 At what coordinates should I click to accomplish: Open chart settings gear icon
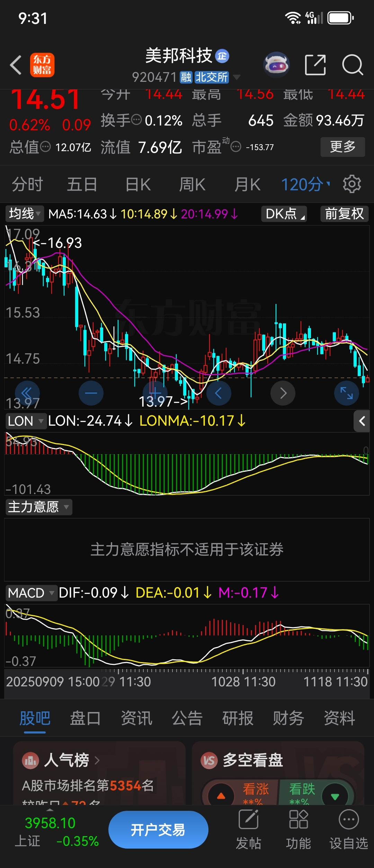pyautogui.click(x=352, y=184)
